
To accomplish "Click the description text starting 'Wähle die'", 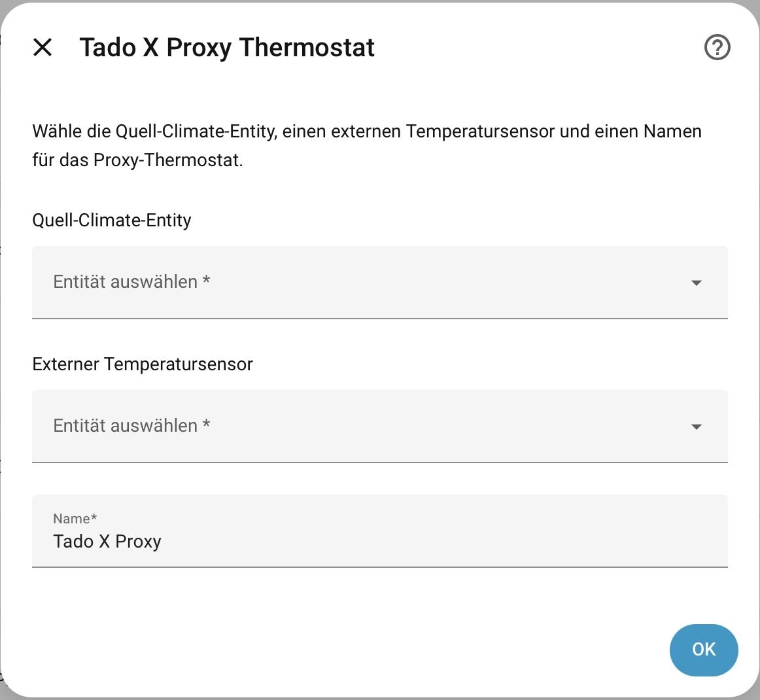I will (x=366, y=131).
